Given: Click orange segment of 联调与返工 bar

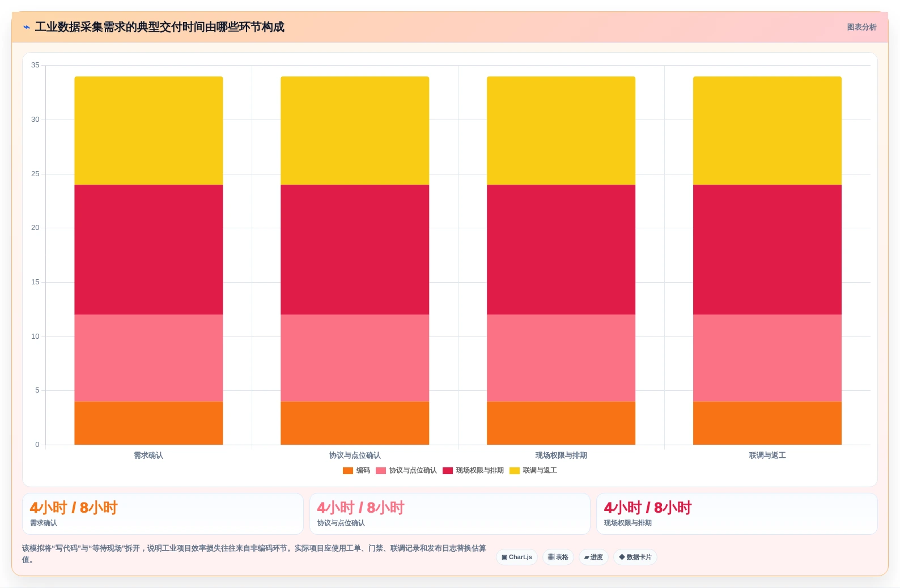Looking at the screenshot, I should click(x=767, y=423).
